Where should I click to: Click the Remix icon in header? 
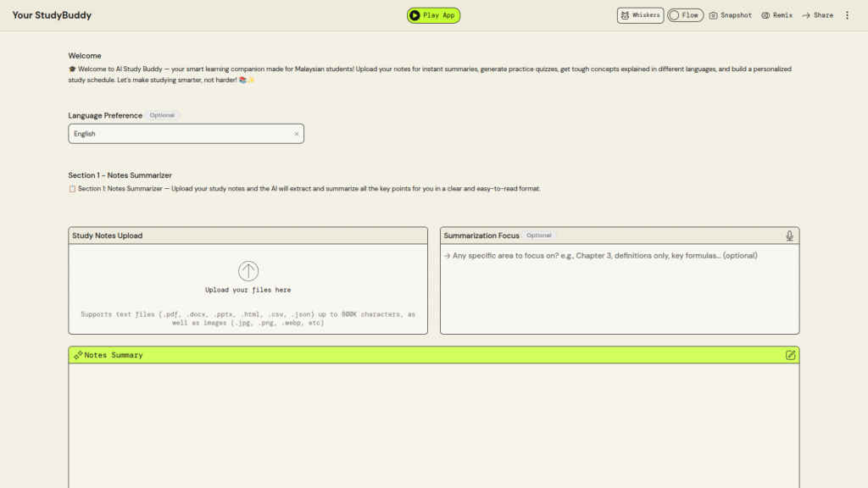coord(765,15)
